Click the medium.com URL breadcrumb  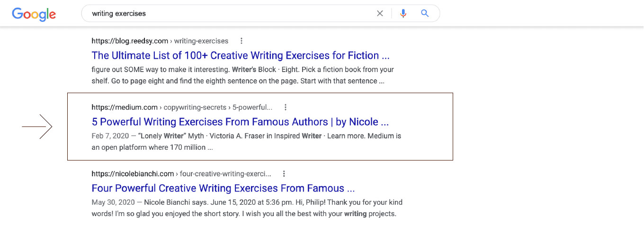tap(125, 107)
